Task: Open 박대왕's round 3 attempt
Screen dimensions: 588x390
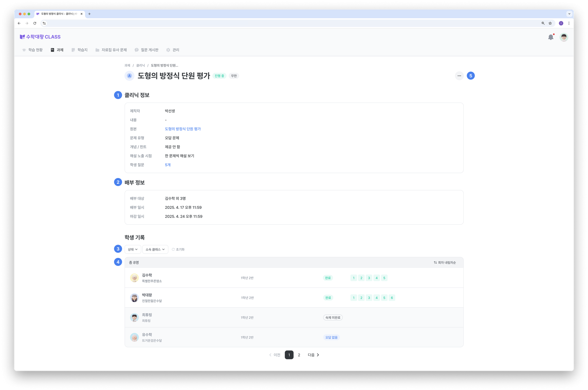Action: click(369, 298)
